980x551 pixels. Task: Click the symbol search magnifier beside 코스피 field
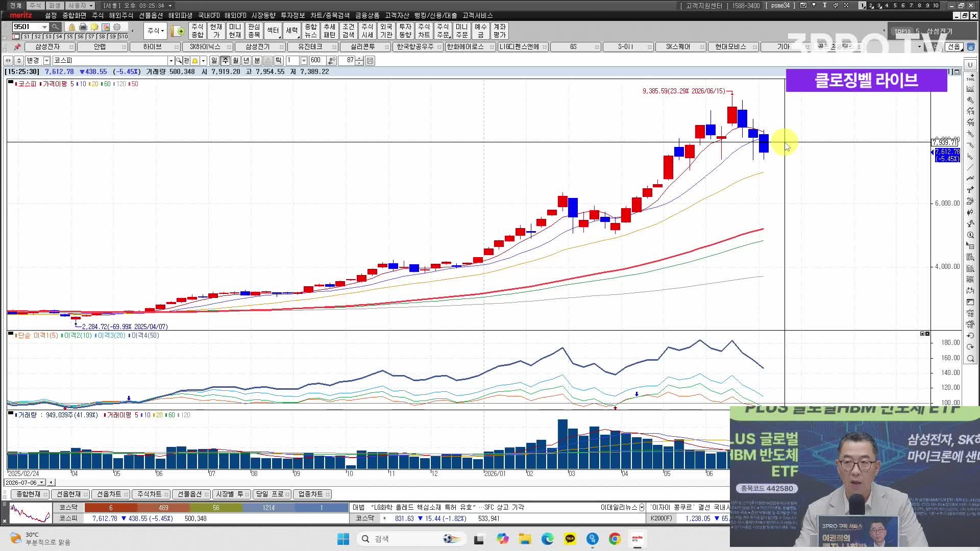tap(179, 61)
